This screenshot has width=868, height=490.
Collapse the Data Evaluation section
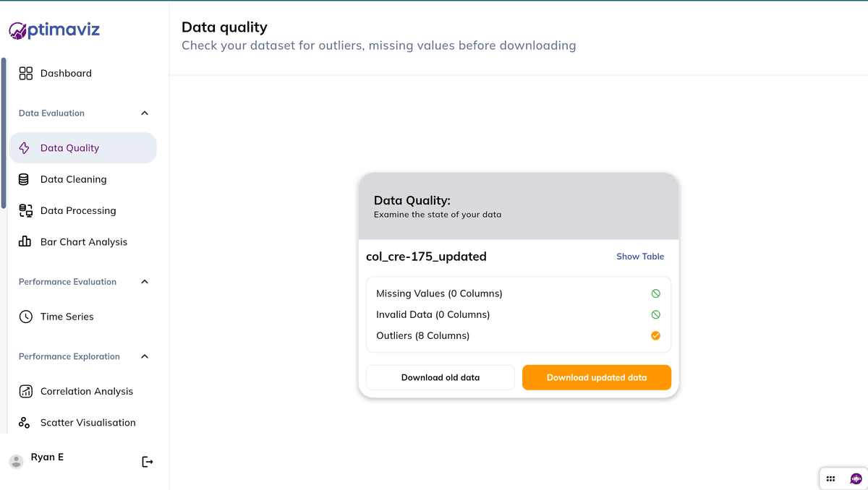click(x=145, y=113)
